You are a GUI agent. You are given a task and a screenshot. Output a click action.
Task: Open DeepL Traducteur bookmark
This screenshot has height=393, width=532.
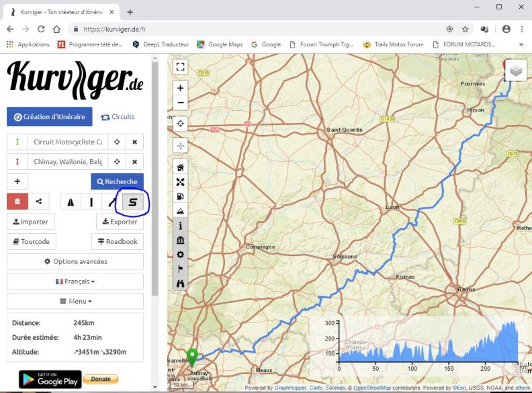pyautogui.click(x=161, y=44)
